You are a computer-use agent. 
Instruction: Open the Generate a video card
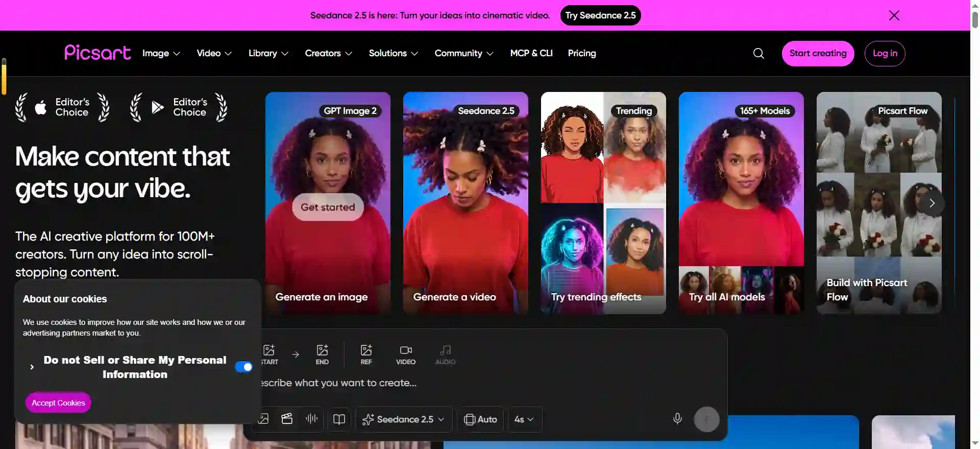(x=465, y=203)
